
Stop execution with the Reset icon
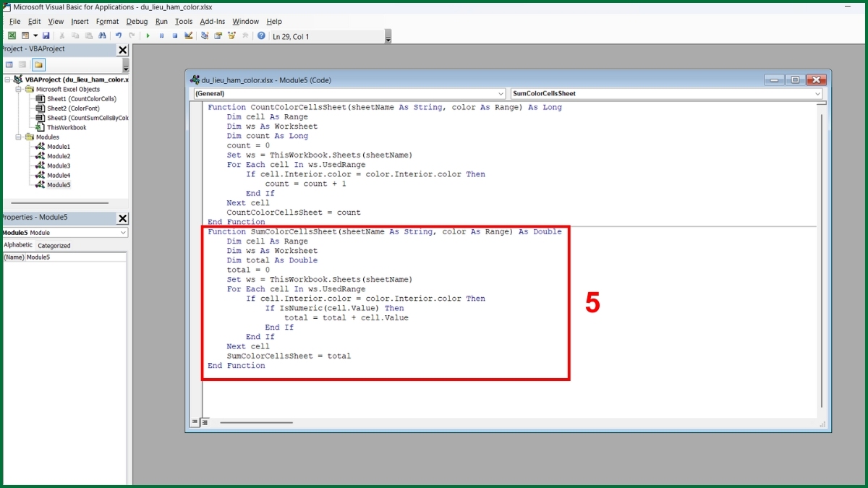point(174,35)
